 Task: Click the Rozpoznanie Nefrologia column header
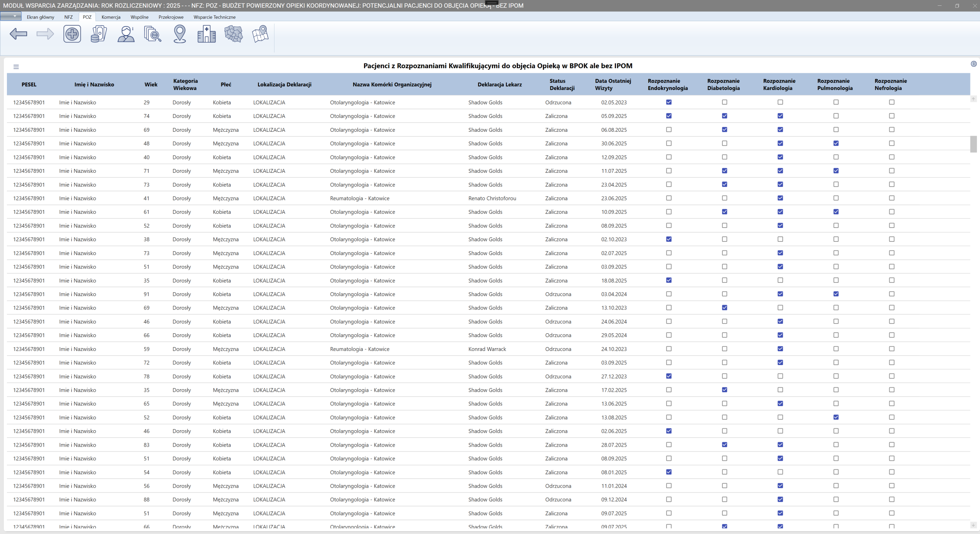(890, 84)
